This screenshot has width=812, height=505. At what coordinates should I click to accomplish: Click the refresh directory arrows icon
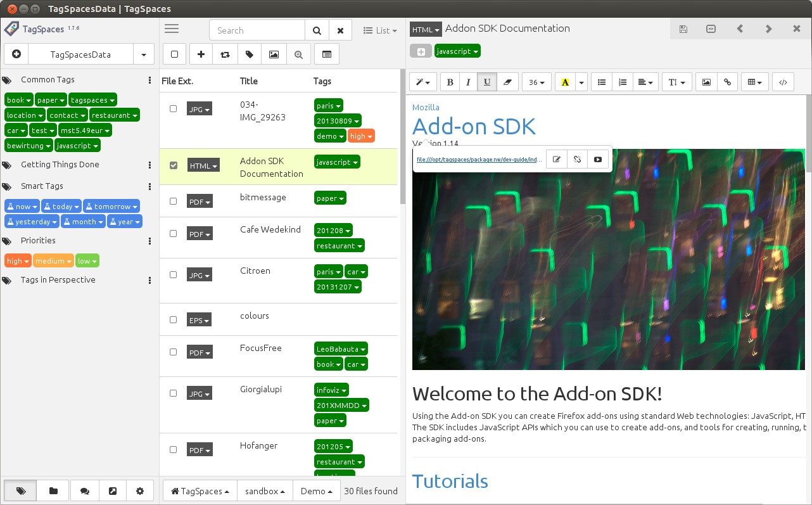(225, 54)
